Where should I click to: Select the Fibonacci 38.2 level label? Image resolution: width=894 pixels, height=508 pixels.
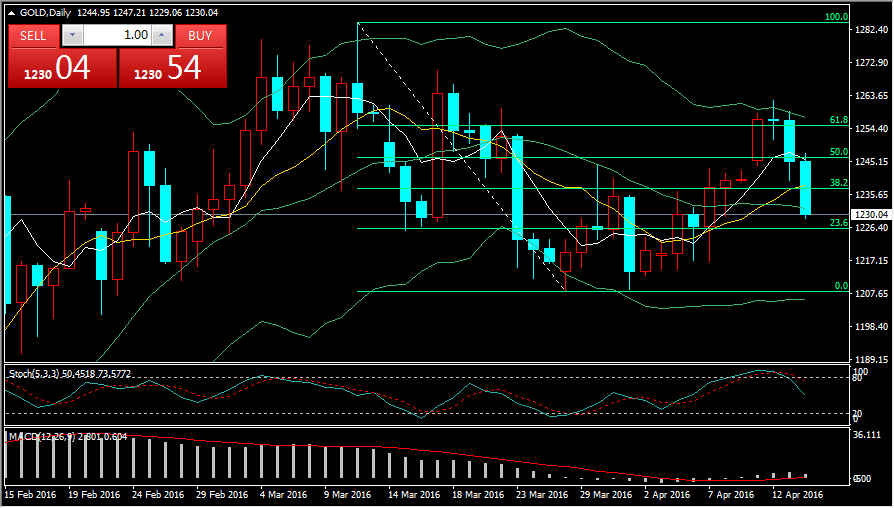coord(838,183)
